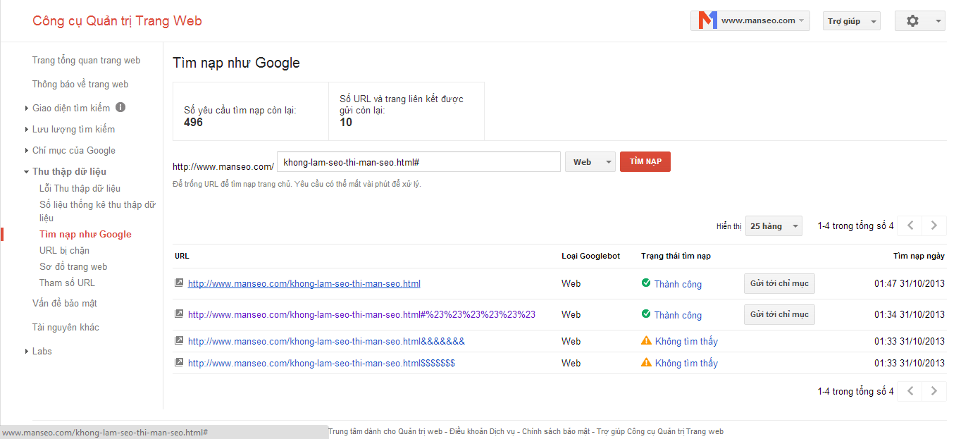This screenshot has height=439, width=980.
Task: Go to next page using top arrow
Action: [x=934, y=225]
